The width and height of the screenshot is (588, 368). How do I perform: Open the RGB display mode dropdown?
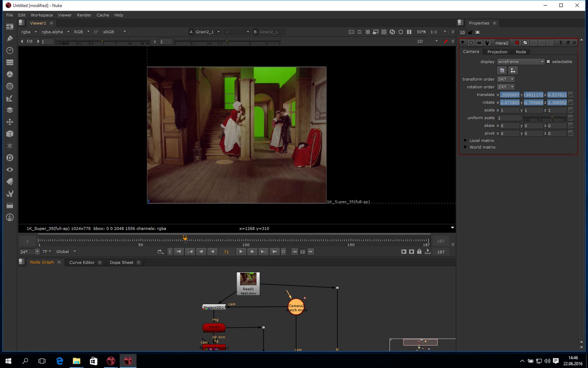pyautogui.click(x=82, y=32)
